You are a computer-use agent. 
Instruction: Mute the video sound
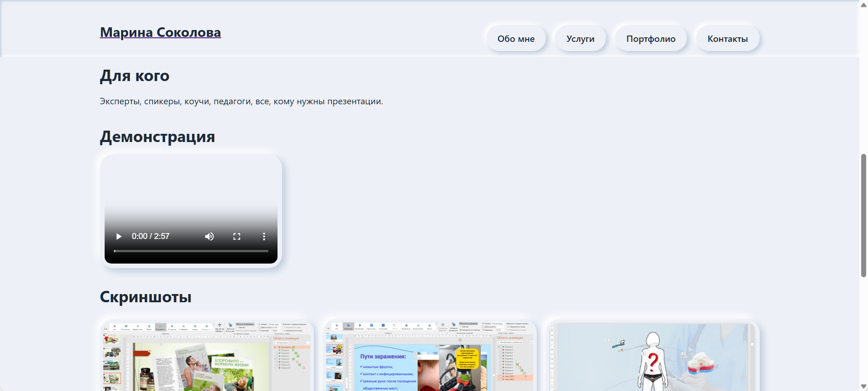coord(209,236)
